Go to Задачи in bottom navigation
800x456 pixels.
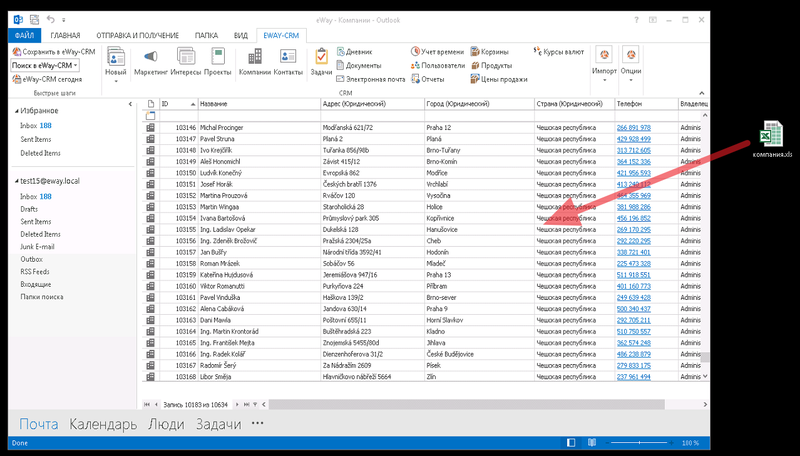coord(218,424)
